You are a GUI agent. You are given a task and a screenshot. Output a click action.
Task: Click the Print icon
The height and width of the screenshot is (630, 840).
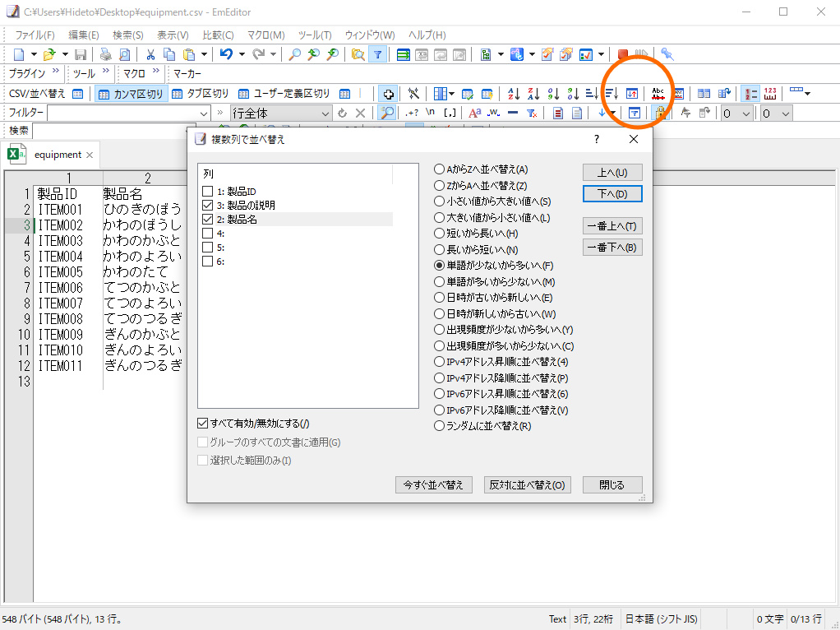tap(106, 54)
